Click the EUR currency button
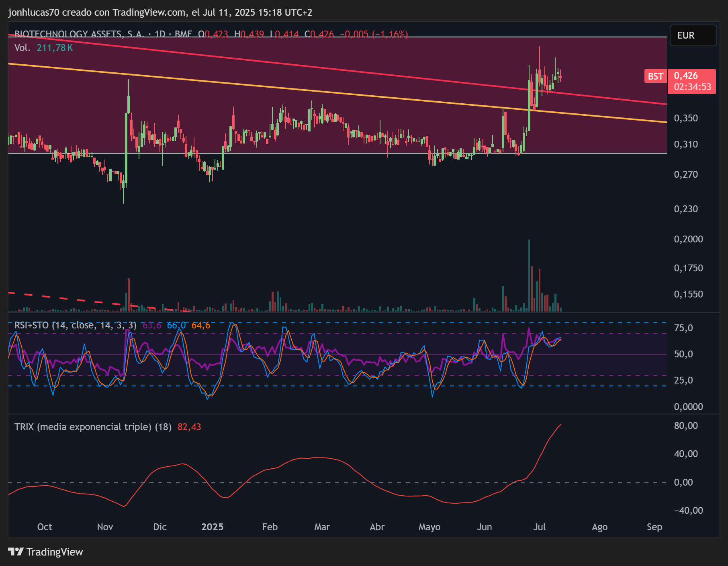The height and width of the screenshot is (566, 728). [x=693, y=35]
